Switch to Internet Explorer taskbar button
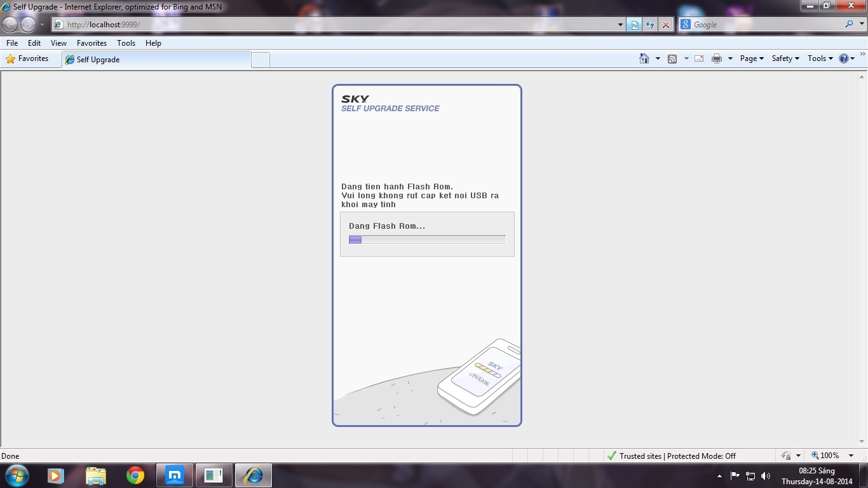Image resolution: width=868 pixels, height=488 pixels. pyautogui.click(x=254, y=475)
